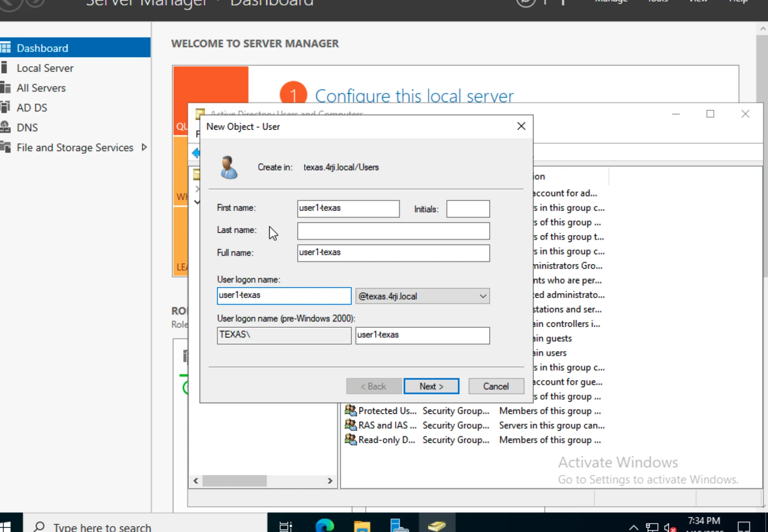Image resolution: width=768 pixels, height=532 pixels.
Task: Click the Next button
Action: (431, 386)
